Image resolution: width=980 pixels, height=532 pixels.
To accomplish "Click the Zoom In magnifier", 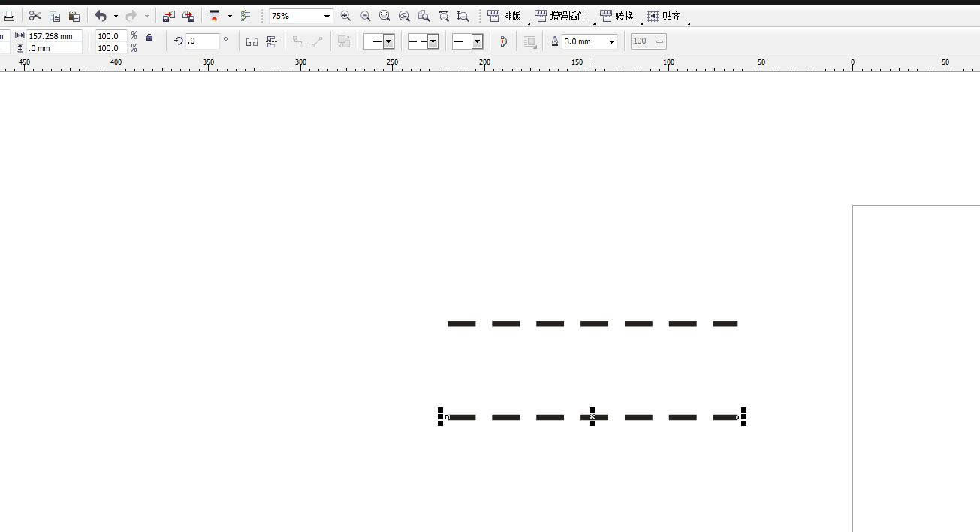I will [x=345, y=16].
